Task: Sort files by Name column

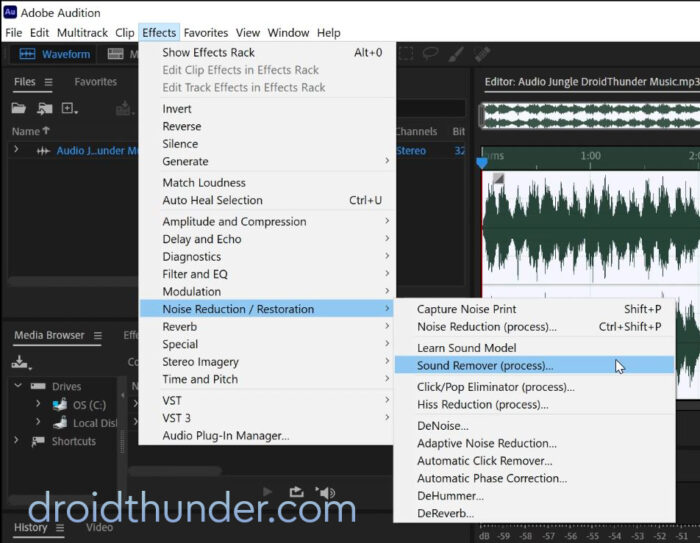Action: [30, 131]
